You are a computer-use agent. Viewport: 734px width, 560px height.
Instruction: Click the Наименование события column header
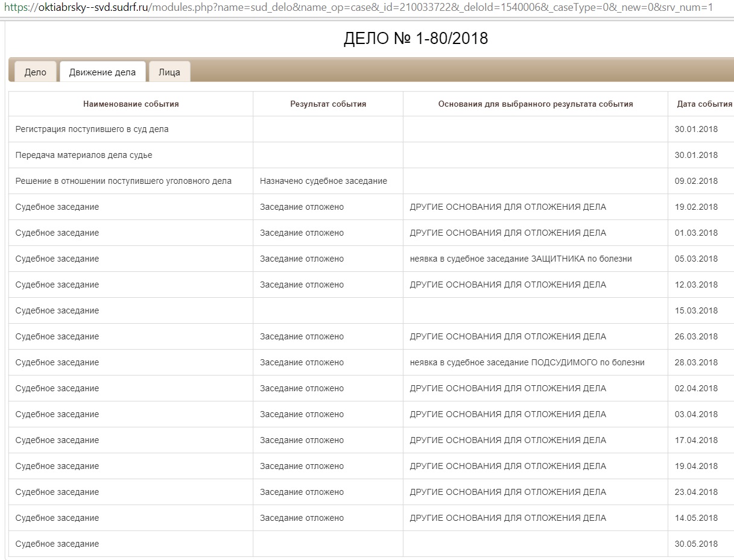click(x=131, y=104)
